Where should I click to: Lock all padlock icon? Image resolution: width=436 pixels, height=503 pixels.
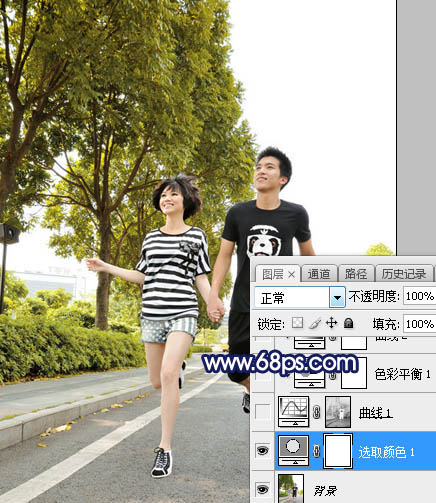click(x=348, y=323)
